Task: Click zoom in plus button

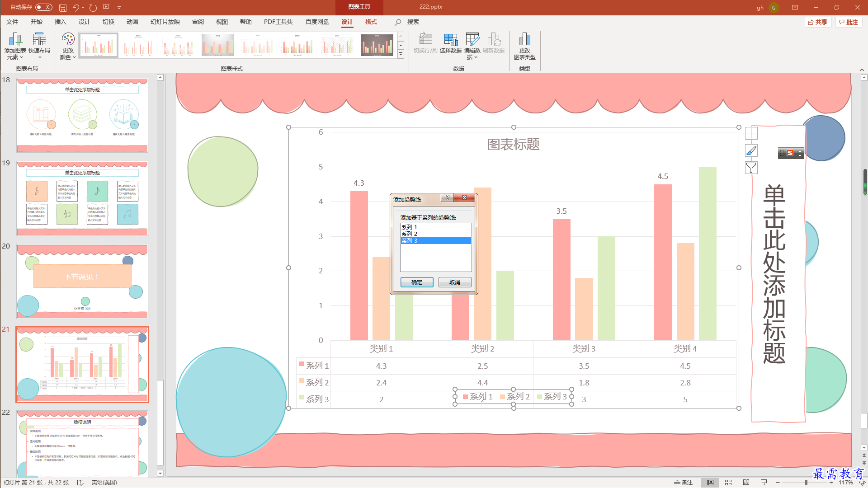Action: click(x=831, y=483)
